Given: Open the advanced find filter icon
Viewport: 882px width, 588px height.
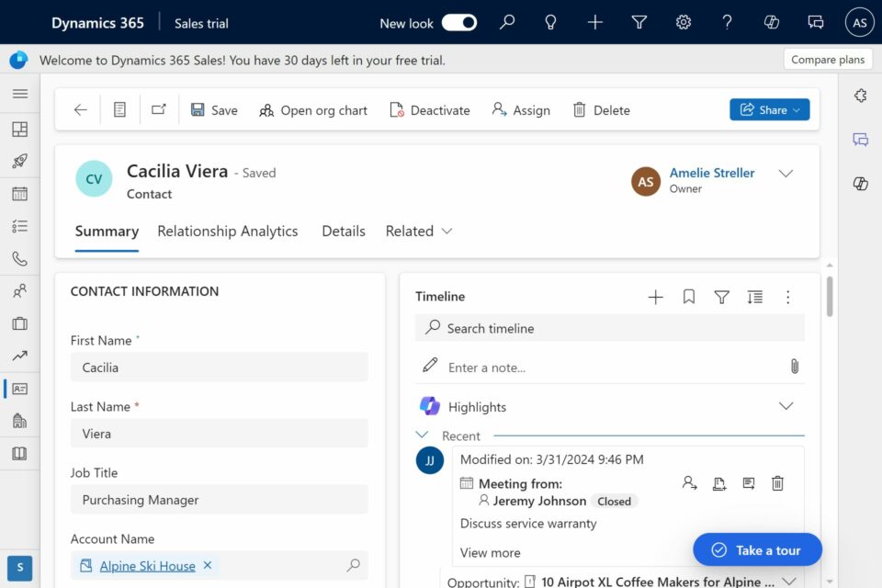Looking at the screenshot, I should pyautogui.click(x=639, y=23).
